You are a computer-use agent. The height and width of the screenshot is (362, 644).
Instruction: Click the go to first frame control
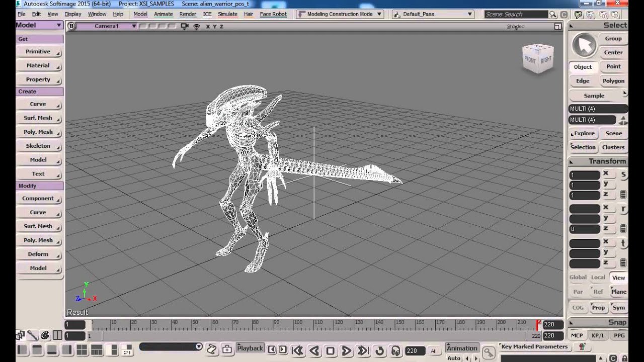pyautogui.click(x=297, y=350)
